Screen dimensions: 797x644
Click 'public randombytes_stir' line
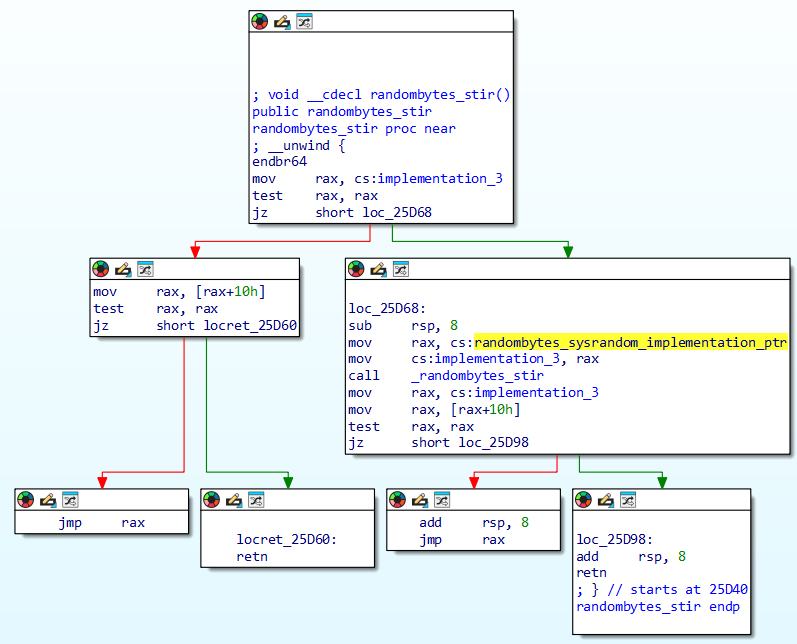(342, 111)
